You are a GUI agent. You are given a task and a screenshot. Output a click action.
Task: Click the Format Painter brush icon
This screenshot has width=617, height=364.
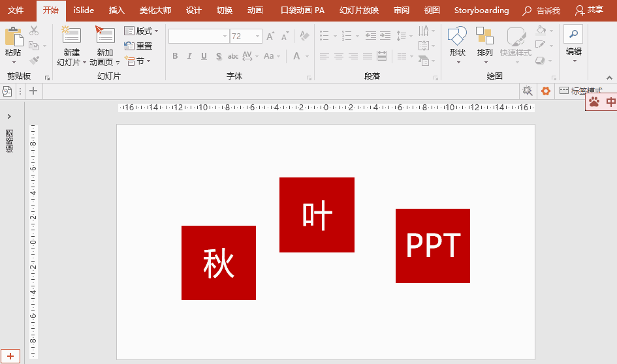coord(34,60)
